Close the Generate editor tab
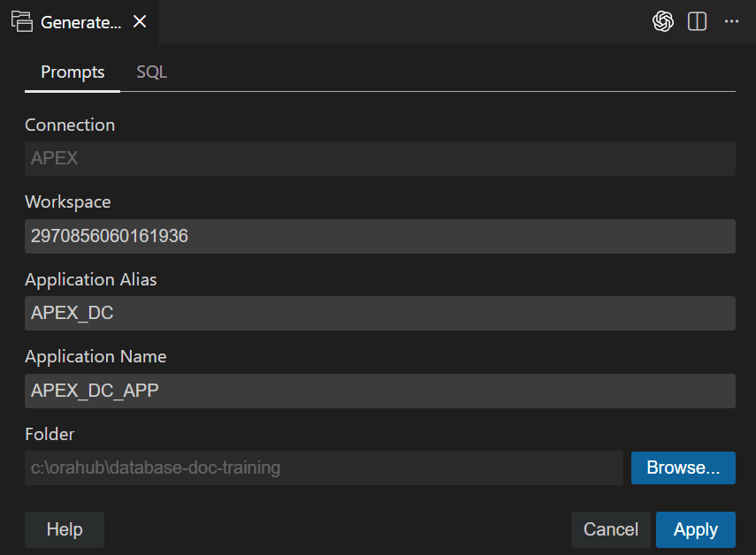756x555 pixels. coord(140,21)
